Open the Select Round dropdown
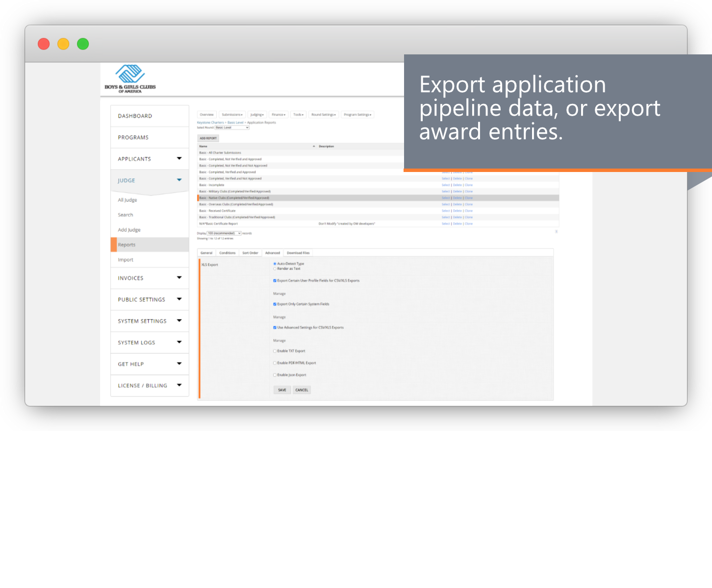712x588 pixels. pos(232,127)
